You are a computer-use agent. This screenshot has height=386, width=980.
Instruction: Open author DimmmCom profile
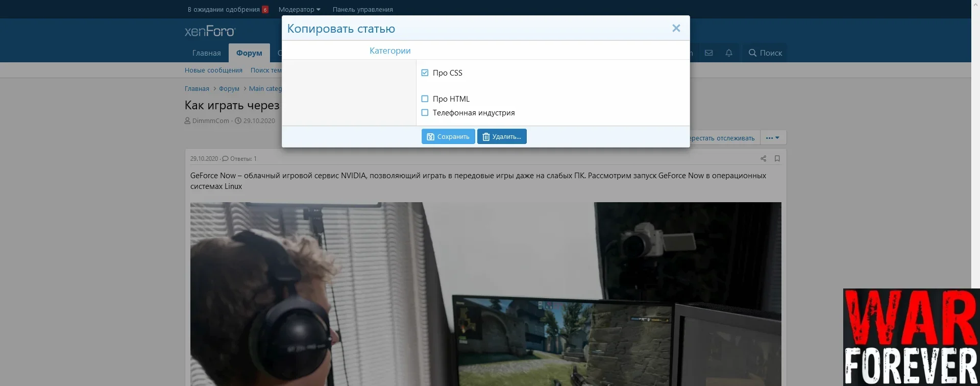point(210,121)
